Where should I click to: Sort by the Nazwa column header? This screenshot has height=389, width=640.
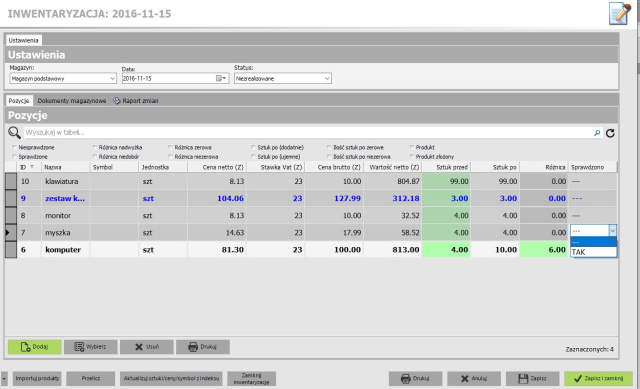click(x=65, y=167)
